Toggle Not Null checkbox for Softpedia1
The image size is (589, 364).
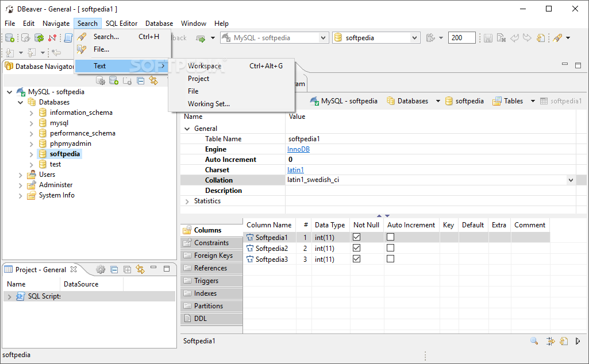click(x=357, y=237)
